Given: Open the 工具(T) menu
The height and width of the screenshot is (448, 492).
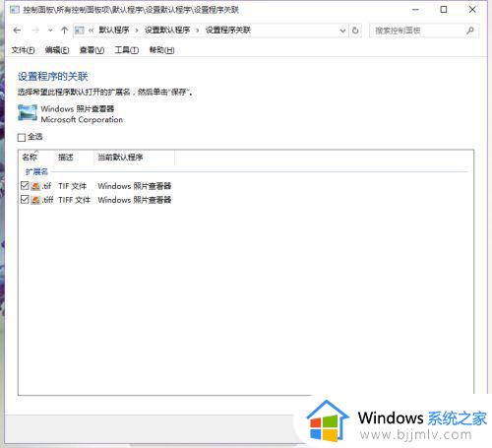Looking at the screenshot, I should [127, 50].
